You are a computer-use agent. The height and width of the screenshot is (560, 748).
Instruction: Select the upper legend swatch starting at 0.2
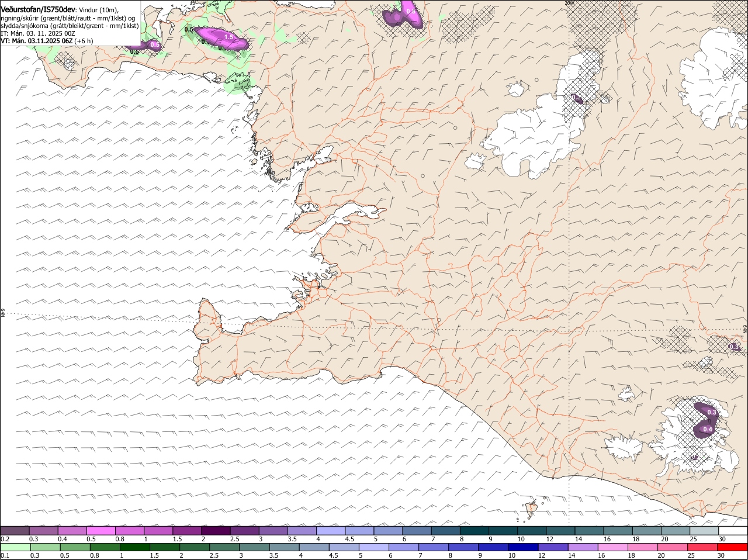click(15, 530)
